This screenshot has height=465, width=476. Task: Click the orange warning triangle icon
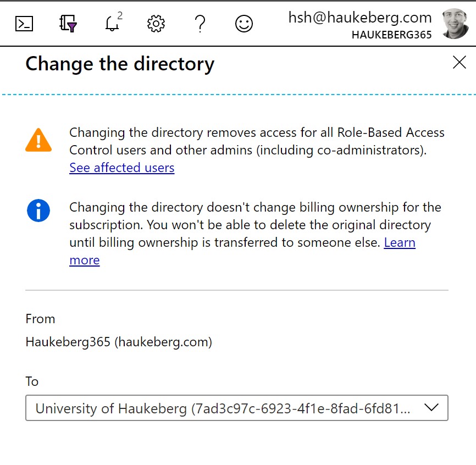(38, 140)
